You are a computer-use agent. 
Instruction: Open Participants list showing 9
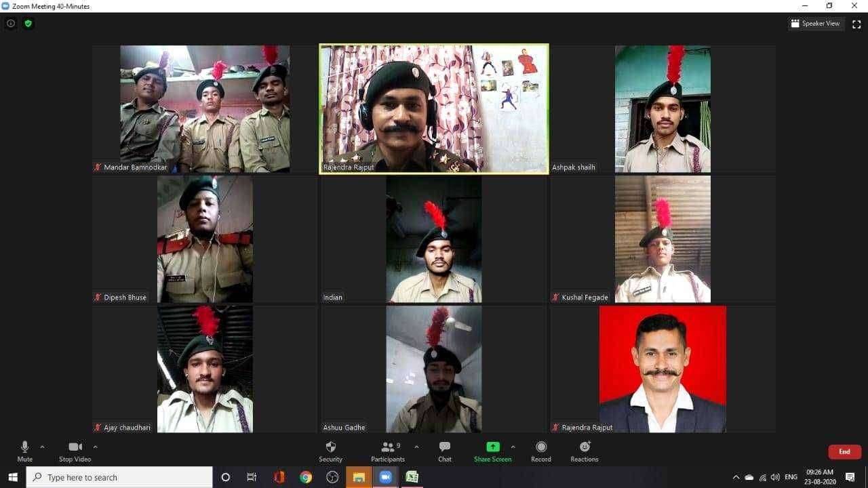387,451
